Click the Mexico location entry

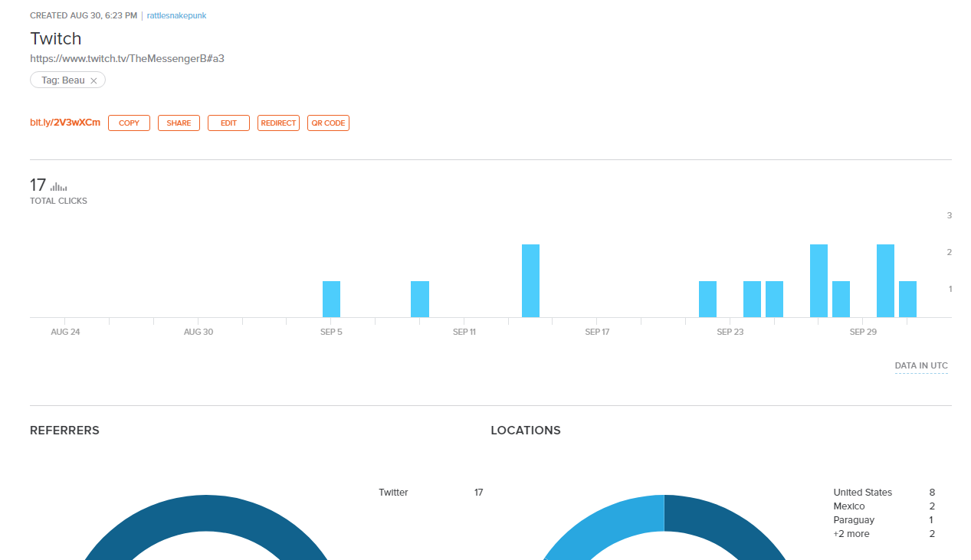pyautogui.click(x=849, y=506)
